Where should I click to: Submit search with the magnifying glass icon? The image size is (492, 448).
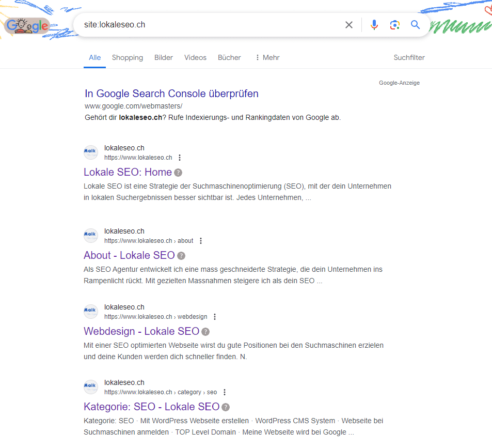pos(416,24)
